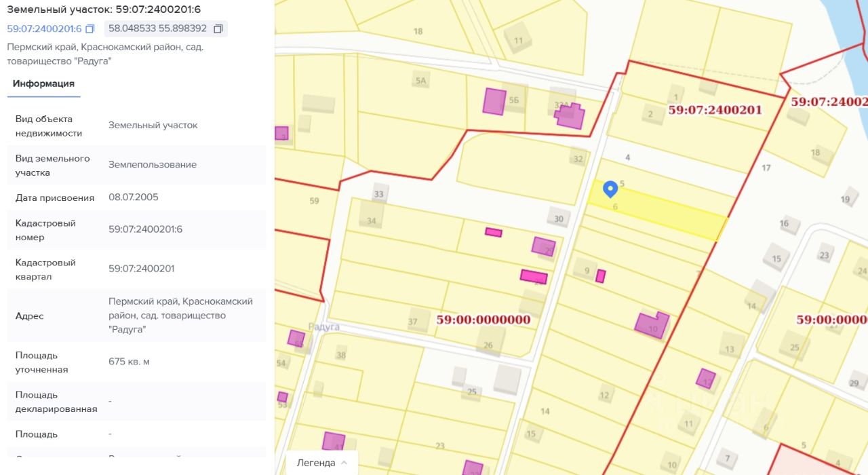Select the pink building at 33A
The image size is (868, 475).
click(570, 116)
